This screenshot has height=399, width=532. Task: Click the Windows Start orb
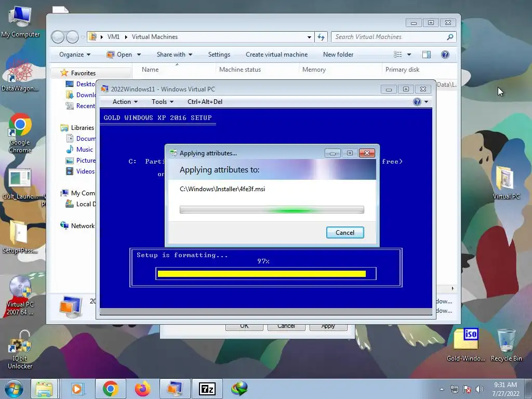pos(14,389)
